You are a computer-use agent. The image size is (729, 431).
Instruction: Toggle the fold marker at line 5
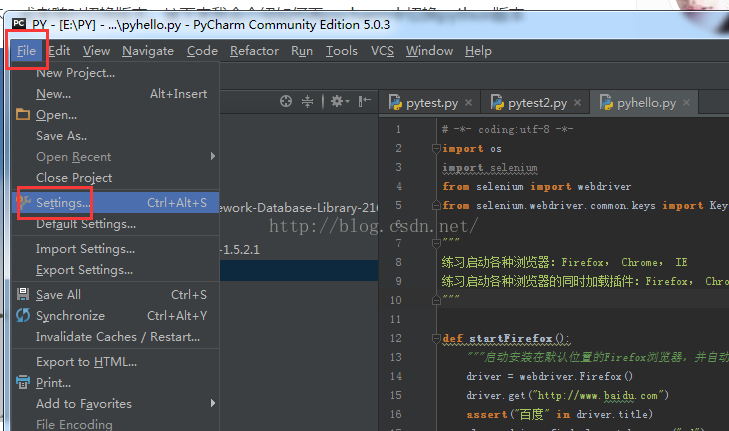pos(436,205)
